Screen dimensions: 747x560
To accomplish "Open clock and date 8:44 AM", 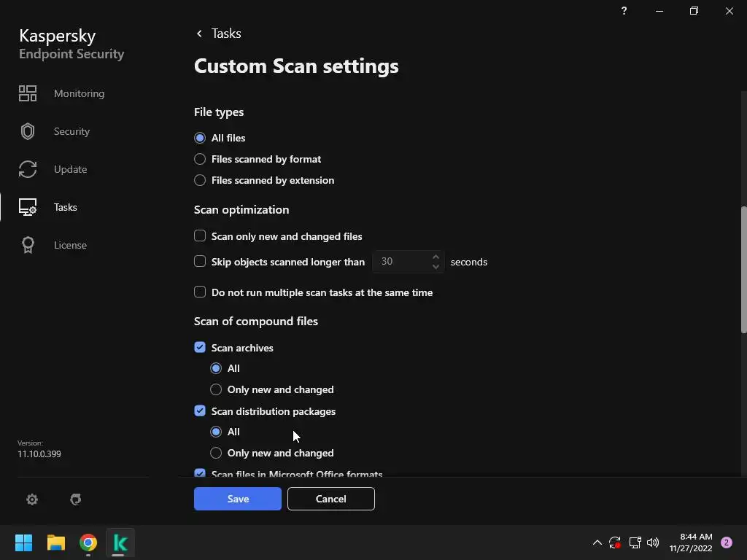I will (691, 542).
